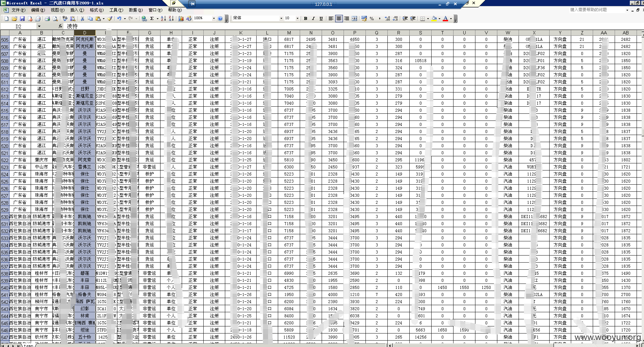Open the 插入(I) menu
Image resolution: width=644 pixels, height=347 pixels.
[77, 10]
